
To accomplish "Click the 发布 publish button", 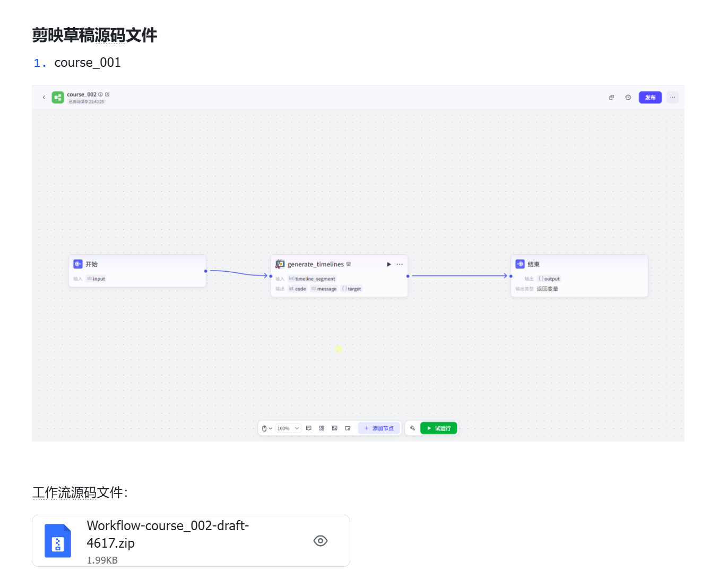I will point(650,98).
